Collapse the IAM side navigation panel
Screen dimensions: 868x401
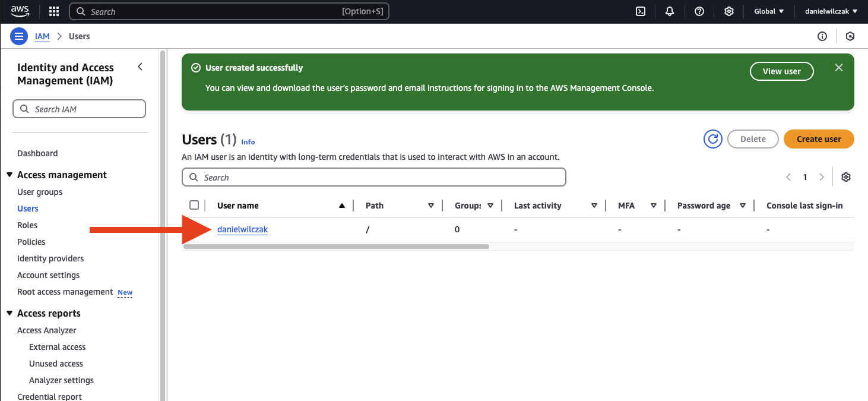pos(140,67)
